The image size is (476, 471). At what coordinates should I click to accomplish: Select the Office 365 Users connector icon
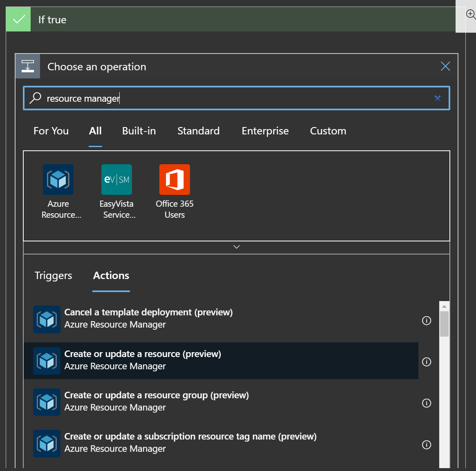click(174, 180)
